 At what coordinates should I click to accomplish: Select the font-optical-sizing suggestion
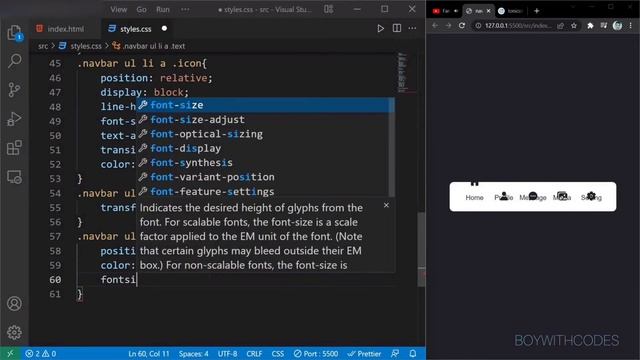coord(265,134)
